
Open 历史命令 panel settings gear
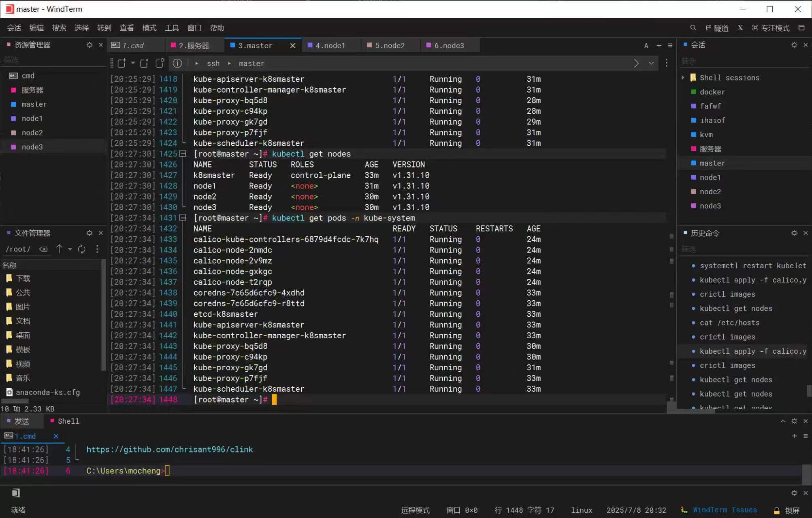[794, 233]
